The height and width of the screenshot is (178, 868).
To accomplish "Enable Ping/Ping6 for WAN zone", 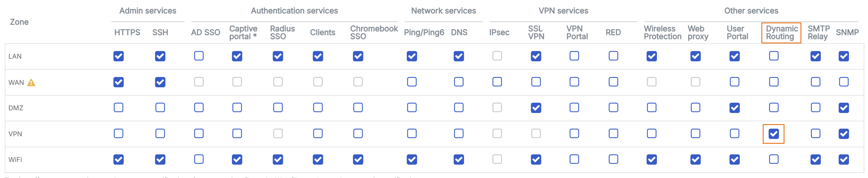I will [412, 82].
